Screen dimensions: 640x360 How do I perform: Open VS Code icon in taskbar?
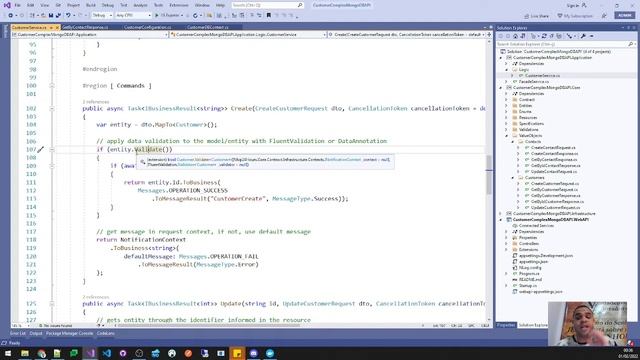tap(107, 353)
